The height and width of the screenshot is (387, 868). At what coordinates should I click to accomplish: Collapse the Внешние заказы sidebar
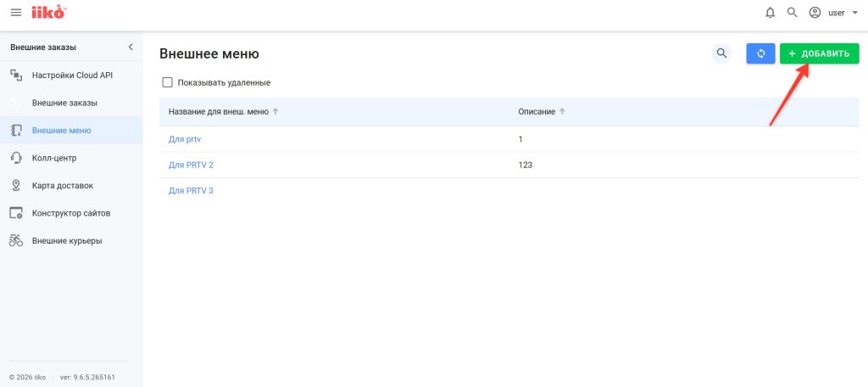tap(130, 47)
